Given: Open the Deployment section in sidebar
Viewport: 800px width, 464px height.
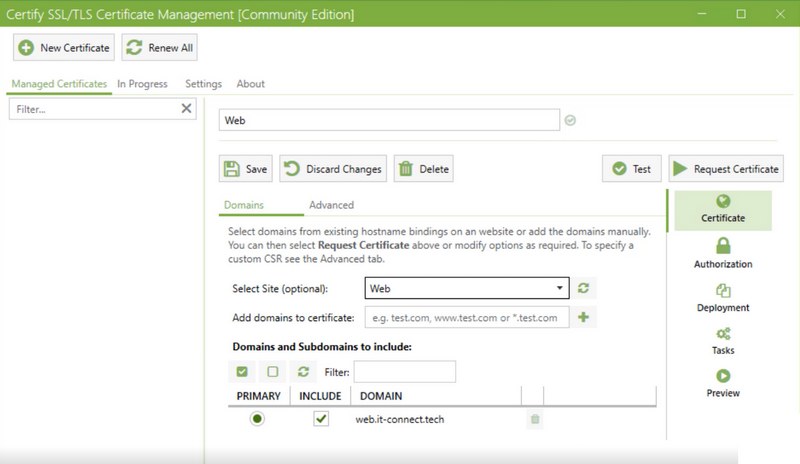Looking at the screenshot, I should click(723, 297).
